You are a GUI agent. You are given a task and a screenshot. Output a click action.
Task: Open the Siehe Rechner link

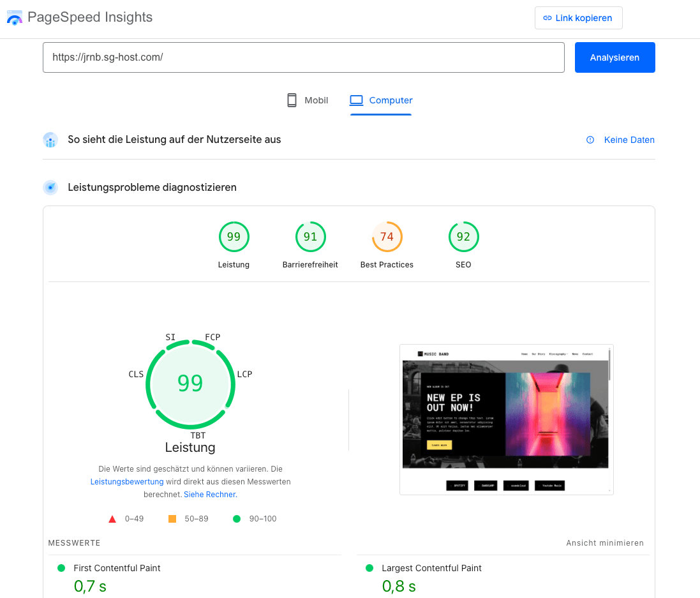210,495
